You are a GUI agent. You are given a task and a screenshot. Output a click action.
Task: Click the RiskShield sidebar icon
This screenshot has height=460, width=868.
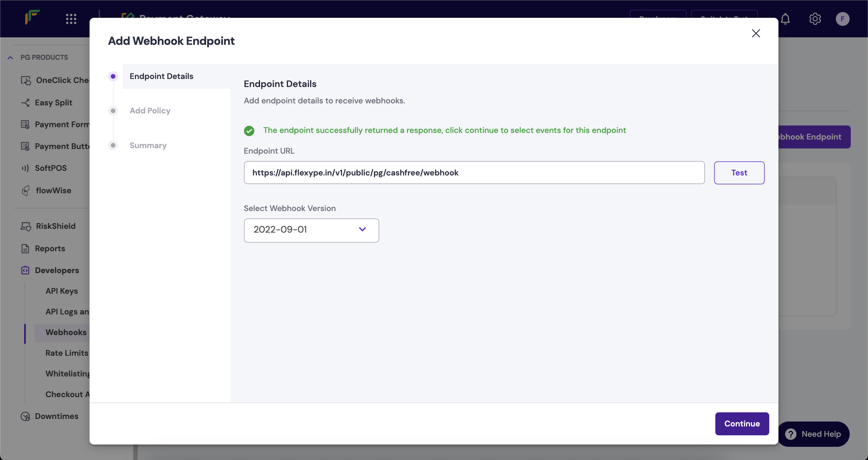tap(26, 226)
